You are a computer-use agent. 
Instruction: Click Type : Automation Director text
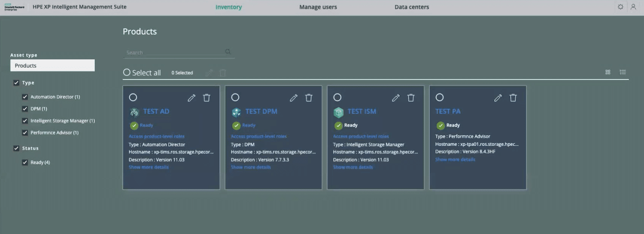pyautogui.click(x=157, y=144)
